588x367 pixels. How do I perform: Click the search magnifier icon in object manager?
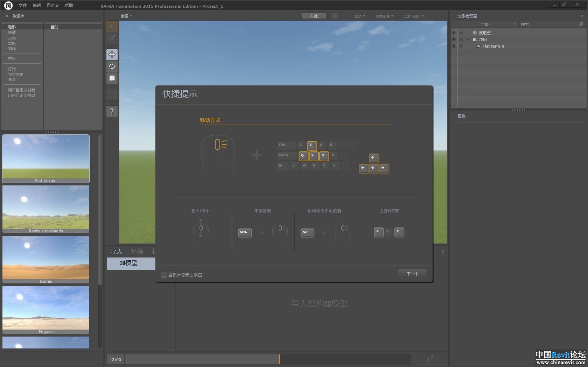point(581,24)
